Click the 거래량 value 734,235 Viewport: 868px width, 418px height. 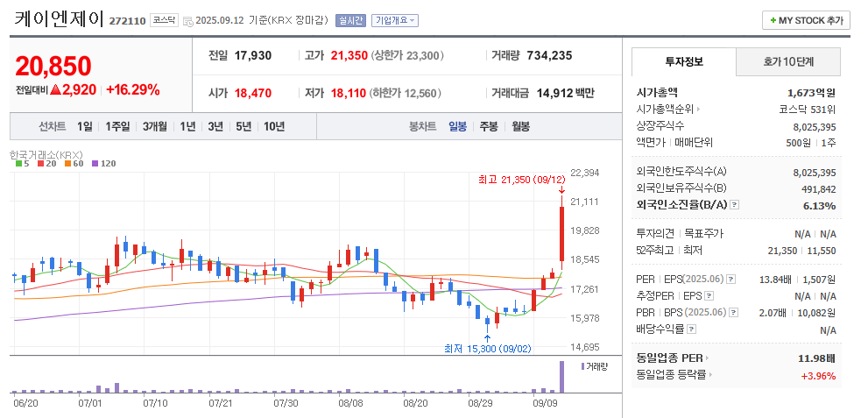click(550, 55)
